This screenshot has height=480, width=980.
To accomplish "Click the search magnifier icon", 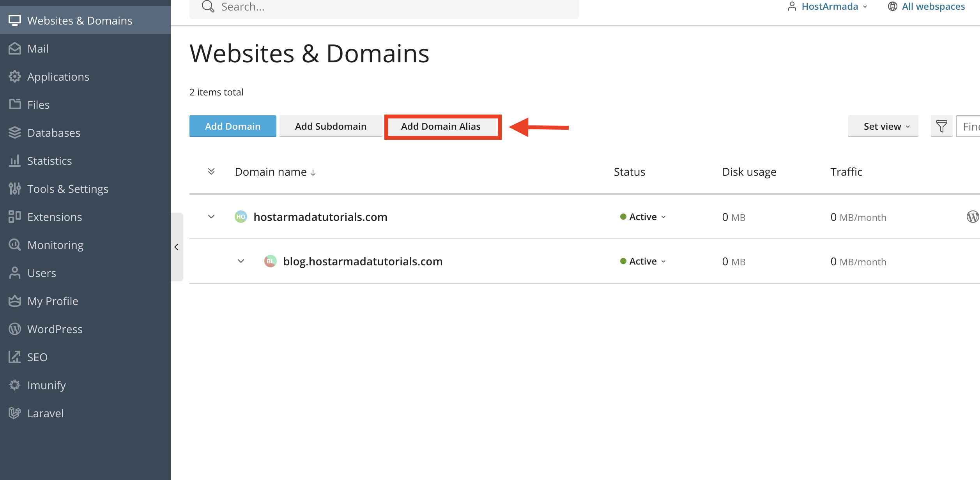I will 208,7.
